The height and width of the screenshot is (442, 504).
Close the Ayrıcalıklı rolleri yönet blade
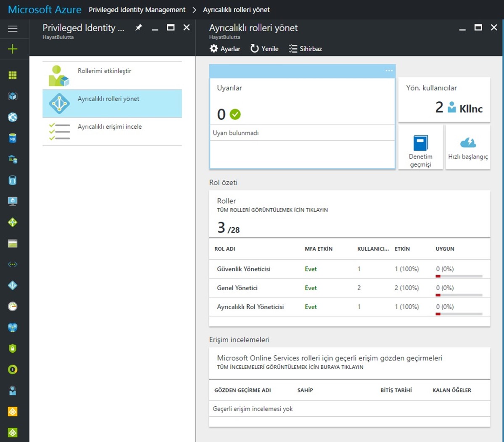(494, 28)
